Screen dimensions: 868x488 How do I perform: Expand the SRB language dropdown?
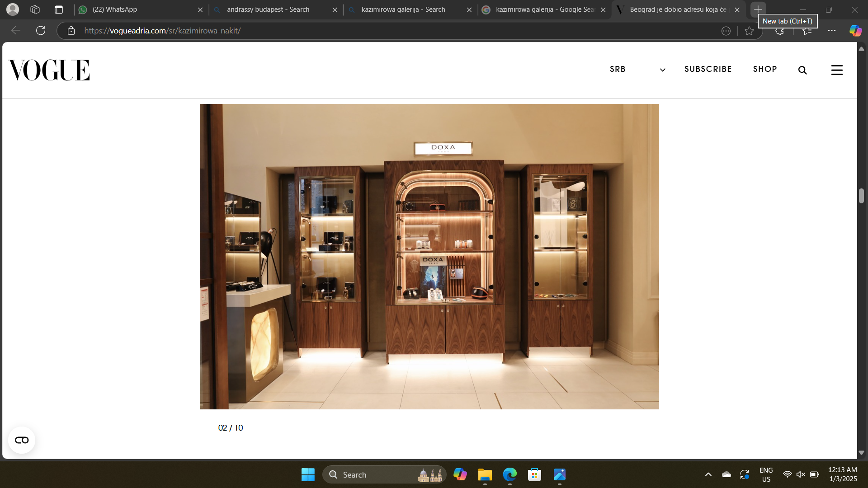coord(637,69)
